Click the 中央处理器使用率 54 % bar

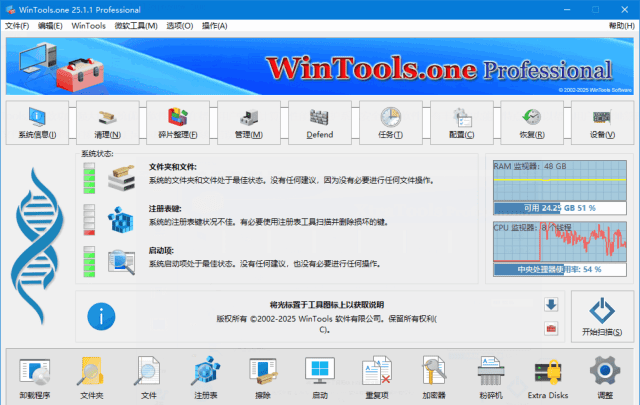coord(560,269)
